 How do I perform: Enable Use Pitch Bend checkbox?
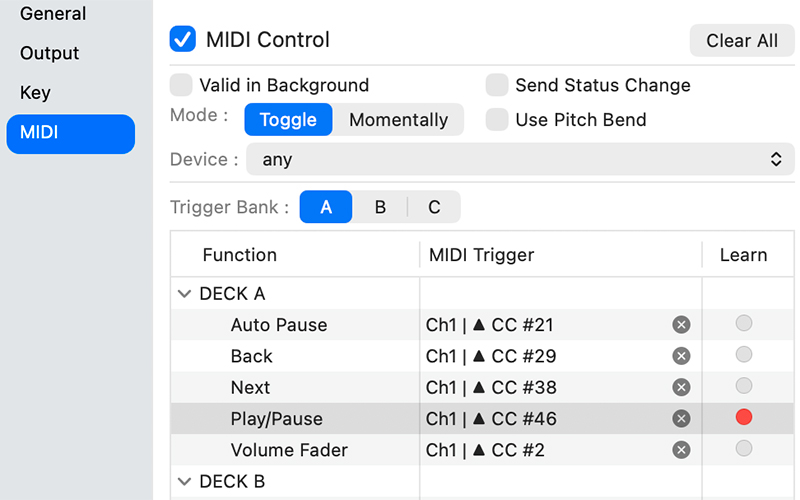pos(497,120)
